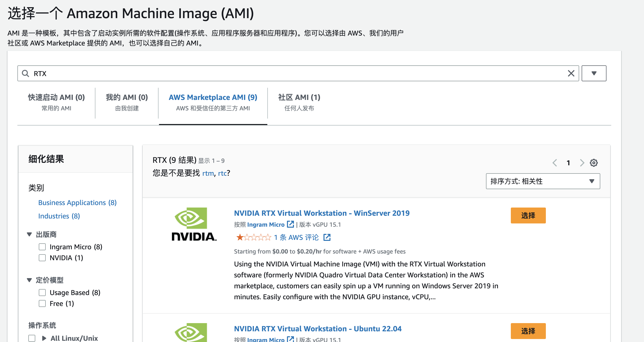Screen dimensions: 644x342
Task: Switch to the 快速启动 AMI tab
Action: coord(56,102)
